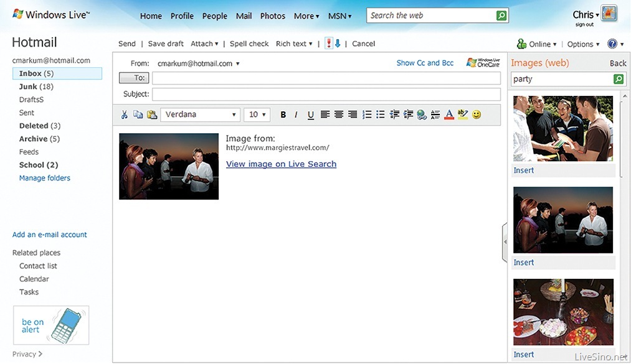Open the Mail tab

coord(244,16)
